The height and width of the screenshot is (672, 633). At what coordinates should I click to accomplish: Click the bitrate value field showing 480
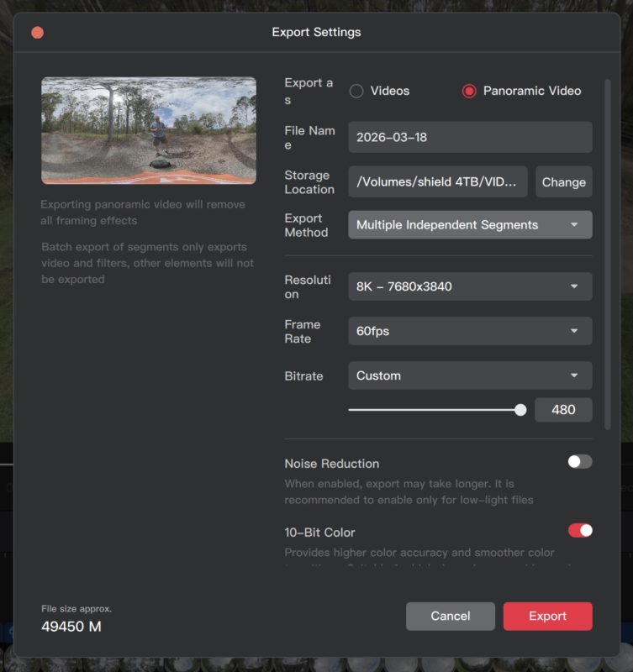coord(563,410)
